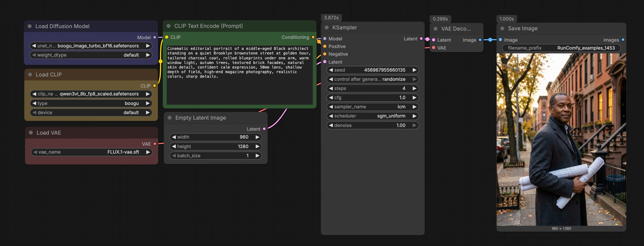Click previous arrow on scheduler field

[331, 116]
